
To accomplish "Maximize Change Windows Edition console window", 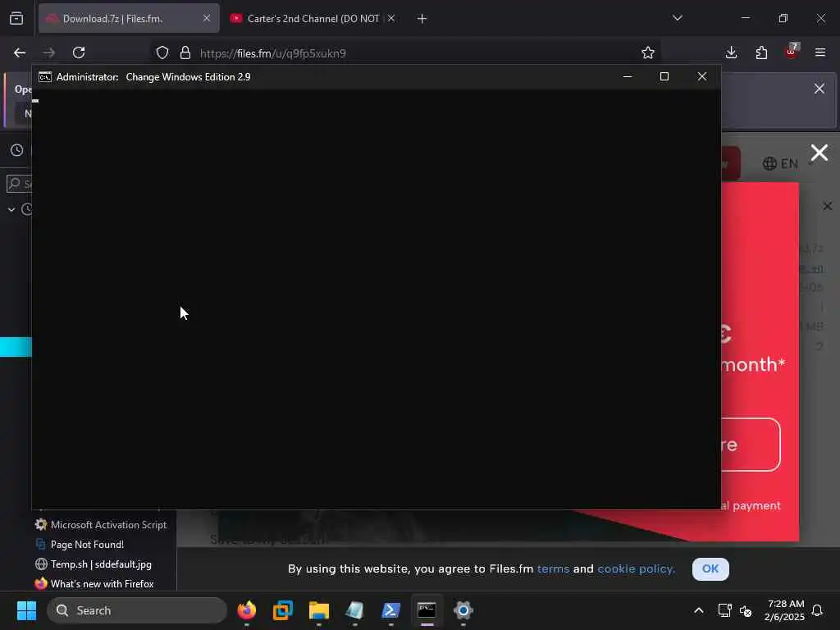I will (x=664, y=76).
